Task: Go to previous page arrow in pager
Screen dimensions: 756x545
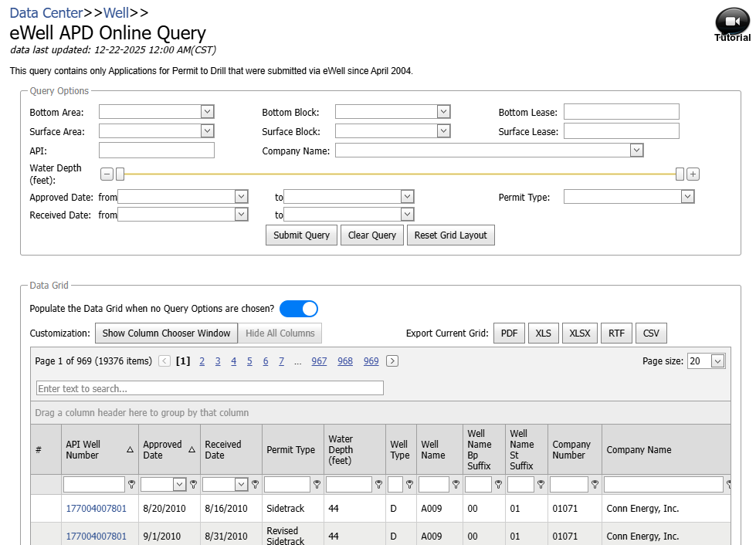Action: click(x=164, y=361)
